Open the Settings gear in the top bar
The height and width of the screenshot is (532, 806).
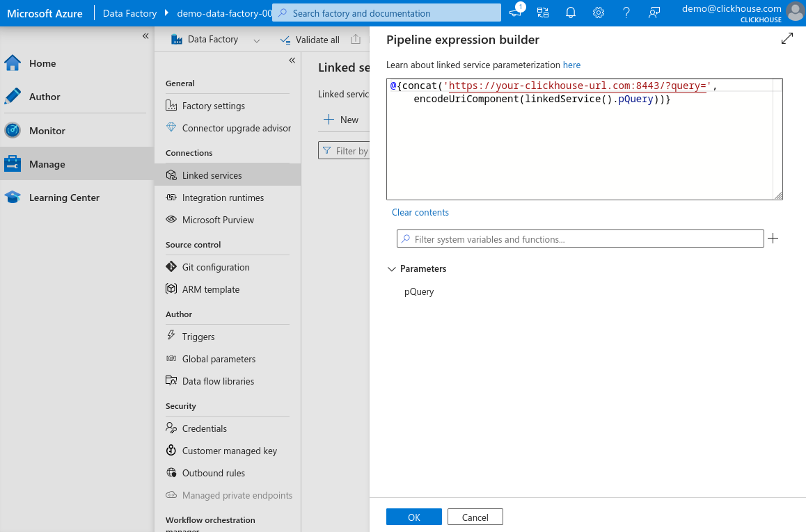599,13
